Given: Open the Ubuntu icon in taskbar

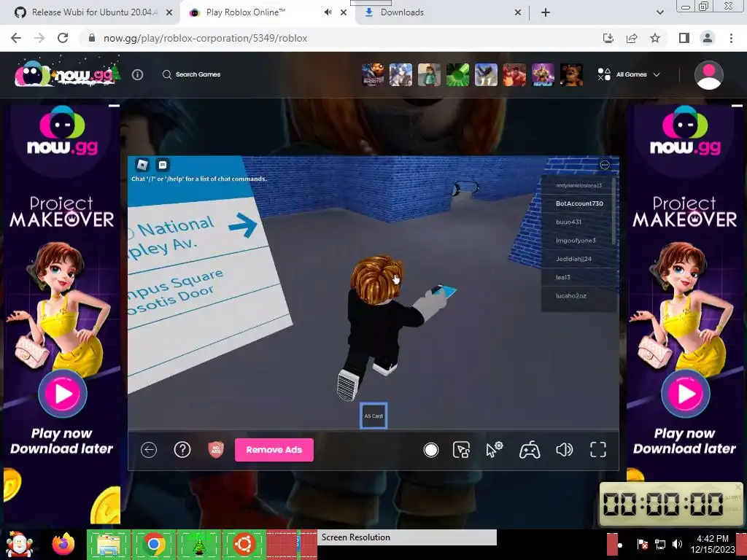Looking at the screenshot, I should pyautogui.click(x=244, y=544).
